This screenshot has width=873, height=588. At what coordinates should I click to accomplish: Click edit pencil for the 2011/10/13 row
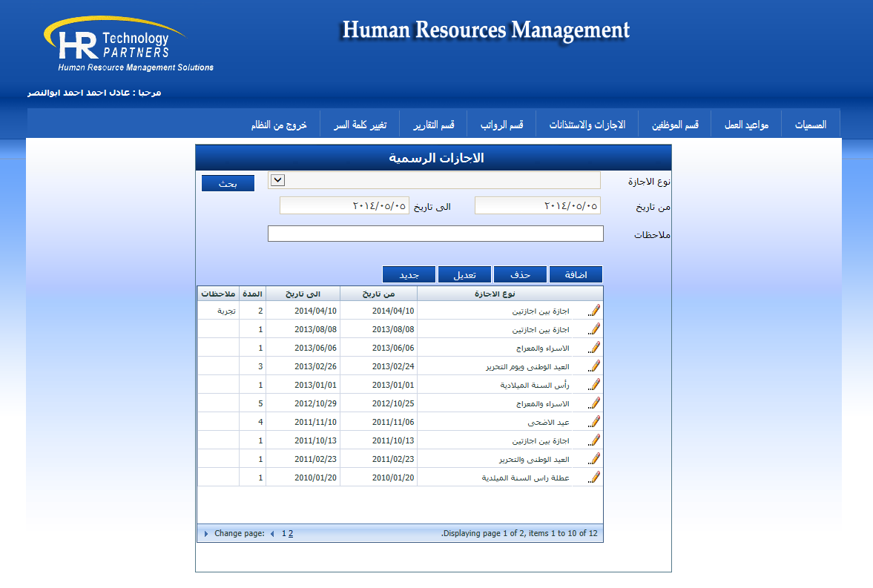[594, 440]
